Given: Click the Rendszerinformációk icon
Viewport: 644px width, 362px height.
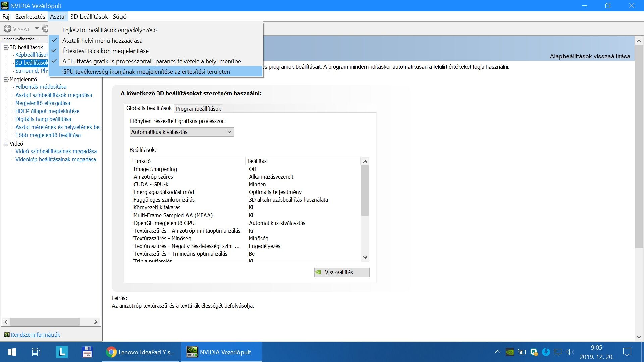Looking at the screenshot, I should click(7, 335).
